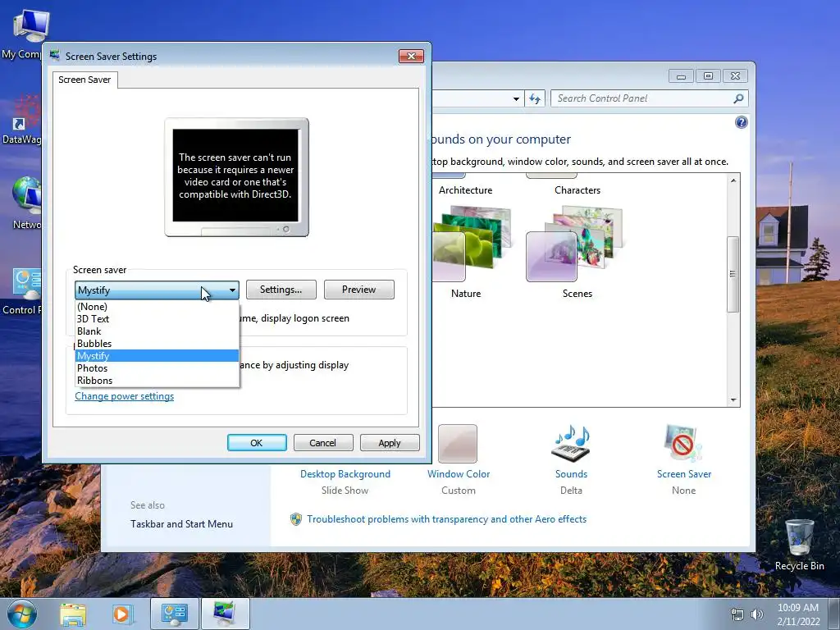
Task: Switch to Control Panel taskbar button
Action: [x=174, y=614]
